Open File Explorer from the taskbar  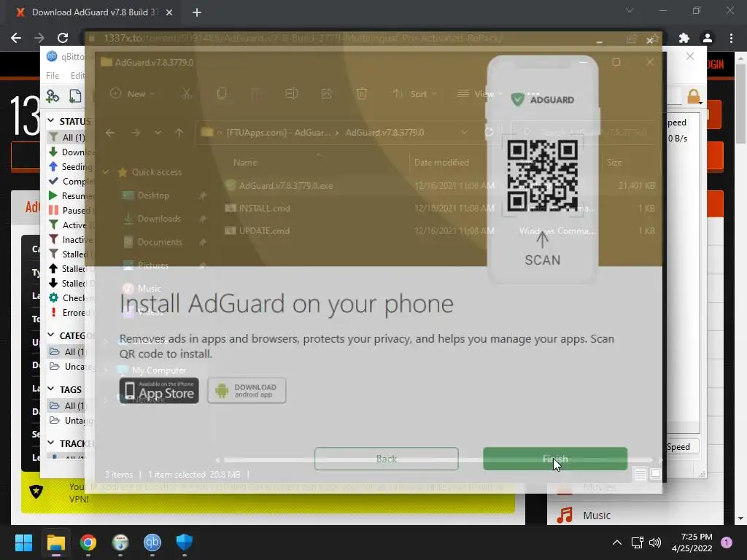(x=55, y=542)
